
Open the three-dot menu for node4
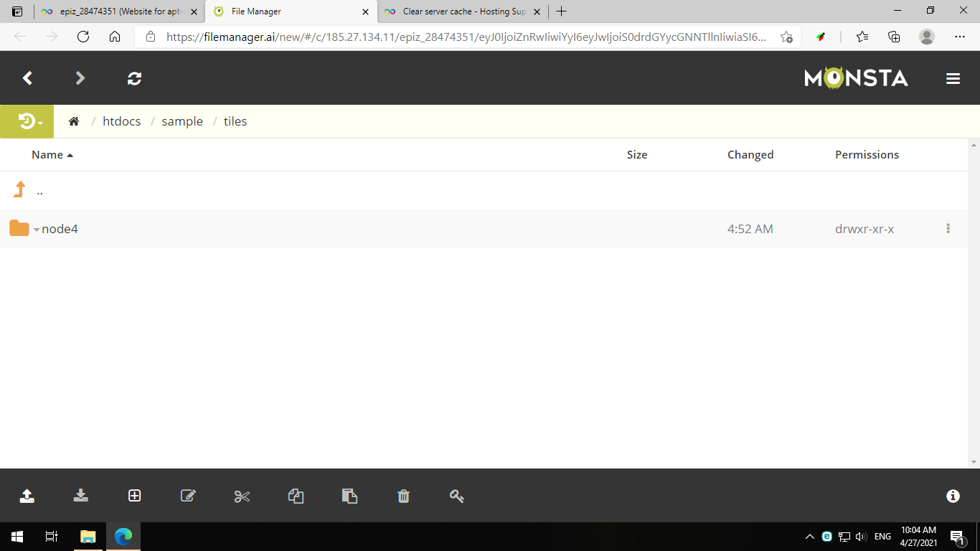point(948,229)
